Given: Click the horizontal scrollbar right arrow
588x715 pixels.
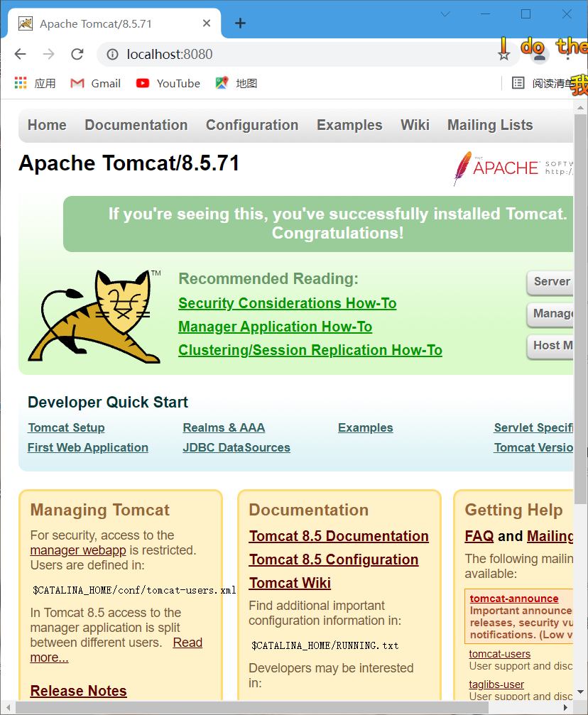Looking at the screenshot, I should point(566,708).
